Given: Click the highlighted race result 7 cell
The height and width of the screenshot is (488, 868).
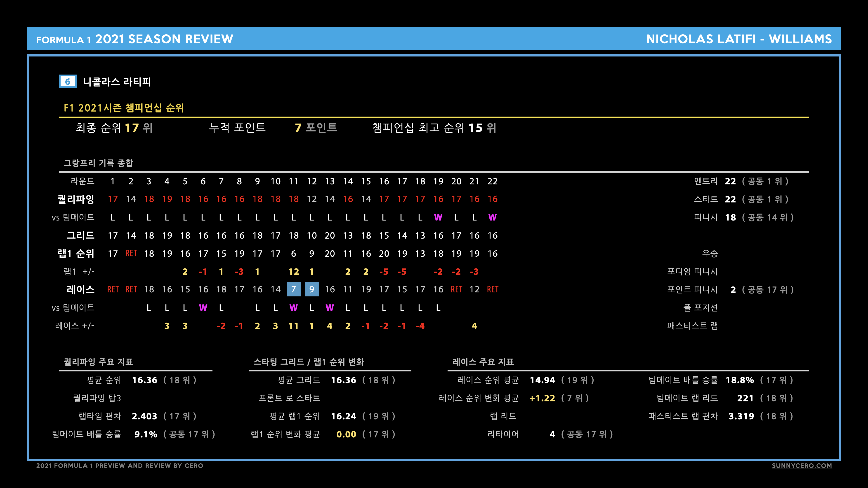Looking at the screenshot, I should click(293, 289).
